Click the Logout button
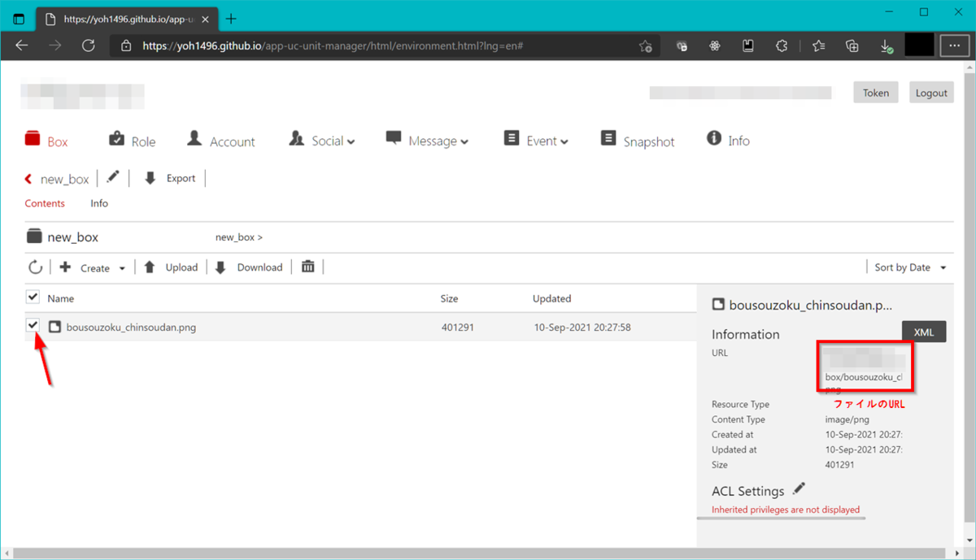Viewport: 976px width, 560px height. [931, 93]
